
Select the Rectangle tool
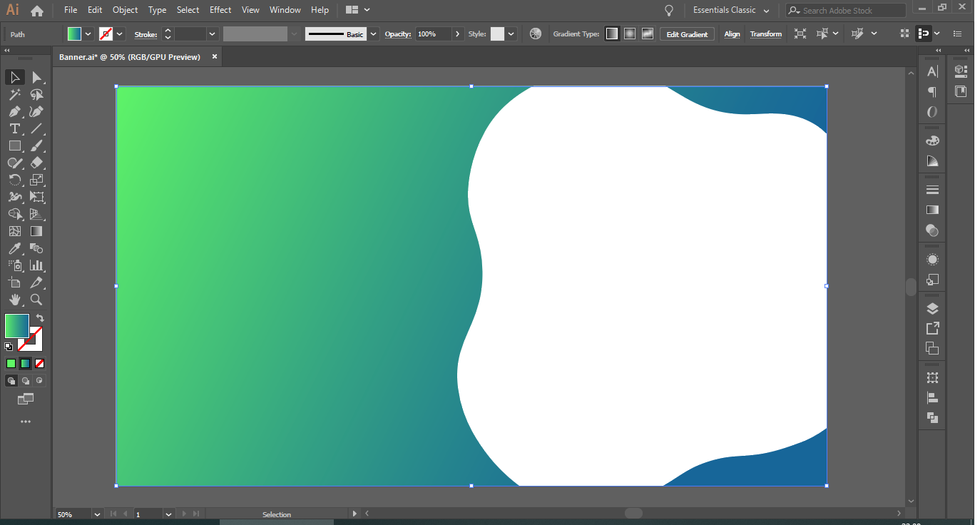point(15,146)
